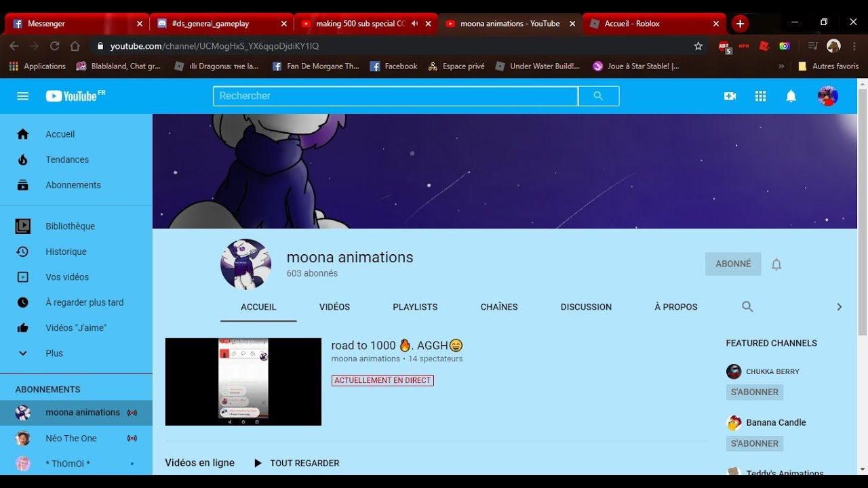This screenshot has width=868, height=488.
Task: Switch to the PLAYLISTS channel tab
Action: (x=415, y=307)
